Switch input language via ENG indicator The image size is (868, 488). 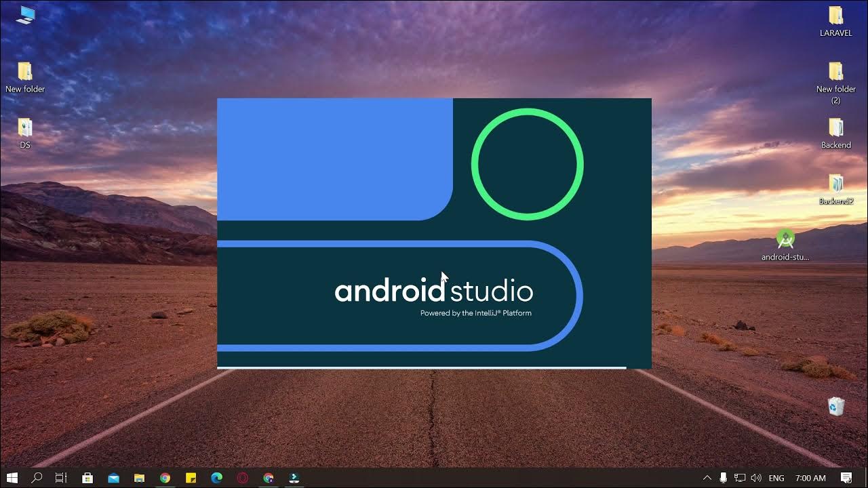point(776,478)
